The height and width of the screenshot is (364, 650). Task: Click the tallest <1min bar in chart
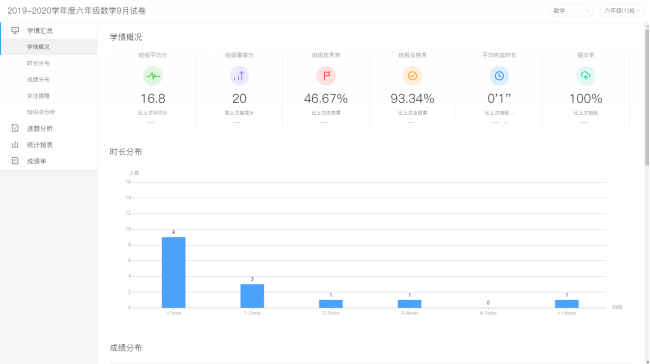click(174, 272)
